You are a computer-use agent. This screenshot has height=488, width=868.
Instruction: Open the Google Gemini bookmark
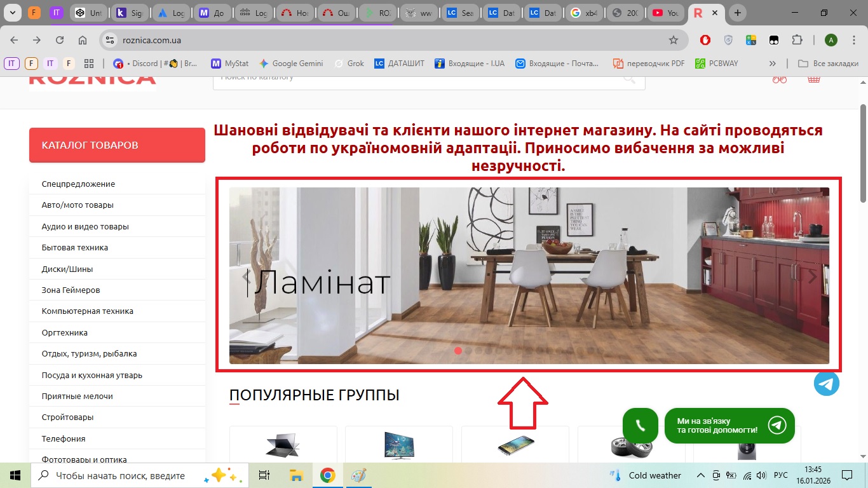(x=290, y=64)
